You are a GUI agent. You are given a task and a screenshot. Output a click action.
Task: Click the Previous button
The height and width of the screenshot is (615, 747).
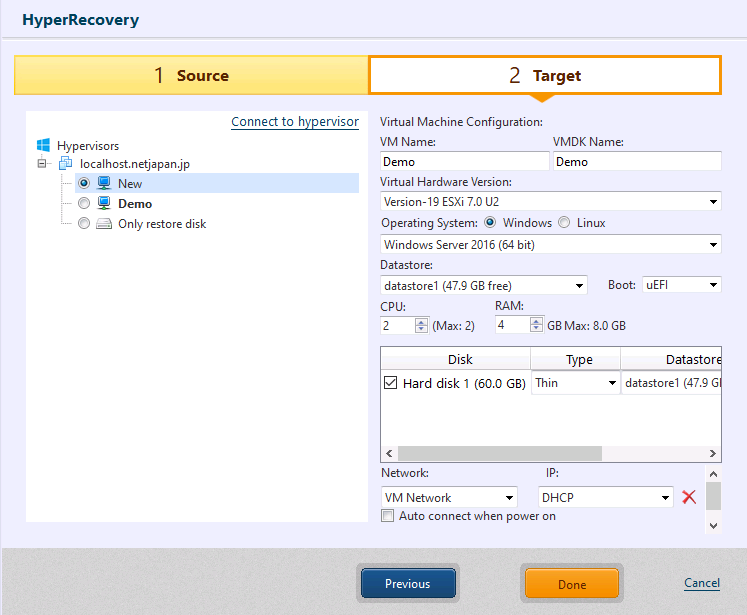click(407, 584)
